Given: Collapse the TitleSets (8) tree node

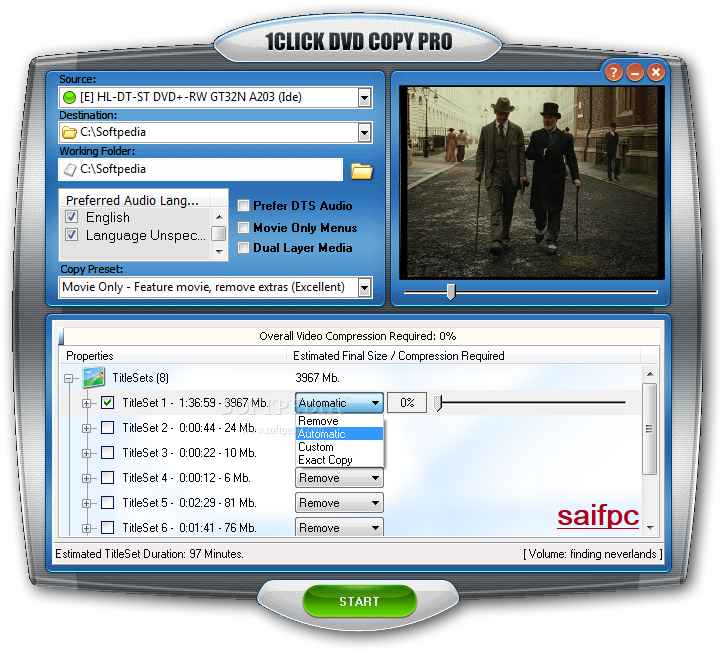Looking at the screenshot, I should click(x=69, y=379).
